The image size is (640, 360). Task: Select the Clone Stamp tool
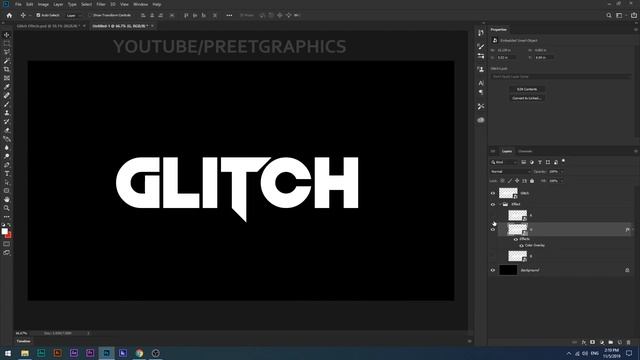click(7, 113)
